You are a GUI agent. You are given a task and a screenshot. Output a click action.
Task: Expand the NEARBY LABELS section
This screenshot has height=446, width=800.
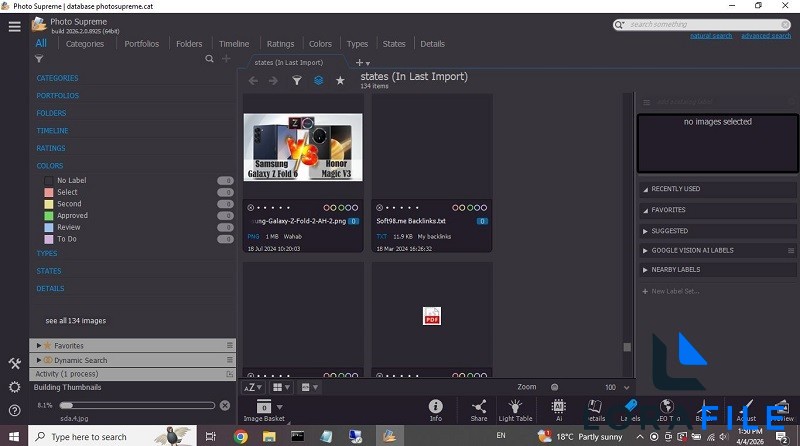click(645, 269)
